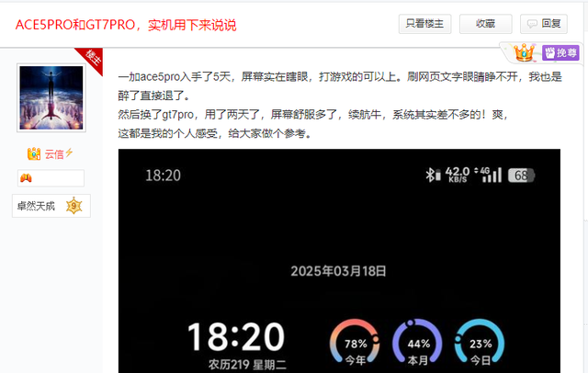
Task: Click the 回复 button
Action: coord(543,24)
